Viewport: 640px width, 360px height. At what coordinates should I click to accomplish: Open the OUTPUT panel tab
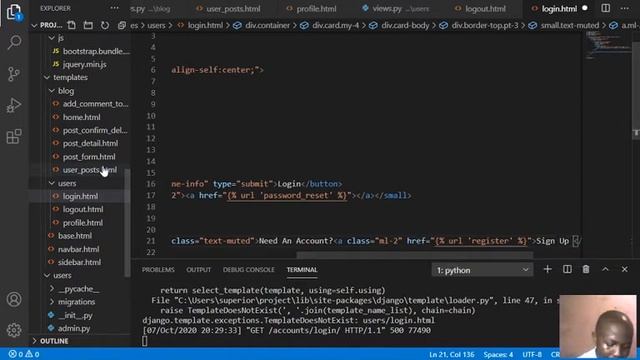pos(199,270)
